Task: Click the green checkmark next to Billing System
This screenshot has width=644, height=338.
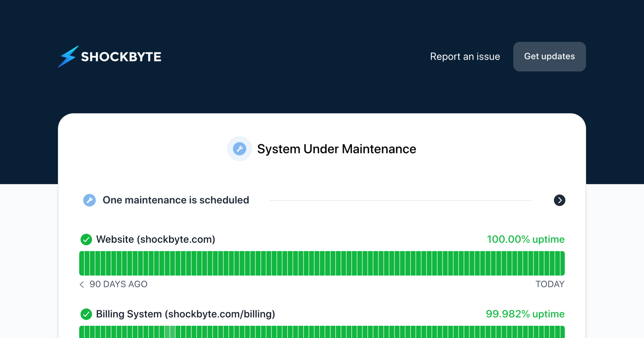Action: click(x=86, y=314)
